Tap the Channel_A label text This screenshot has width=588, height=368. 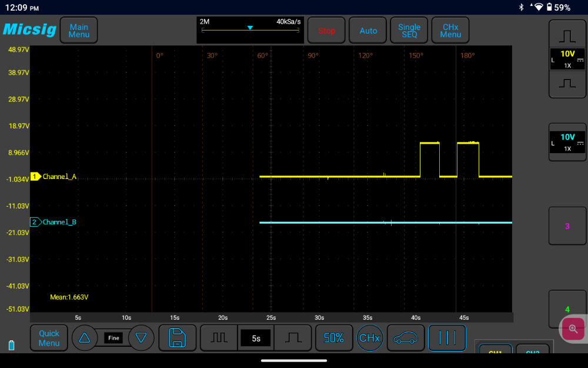[59, 177]
